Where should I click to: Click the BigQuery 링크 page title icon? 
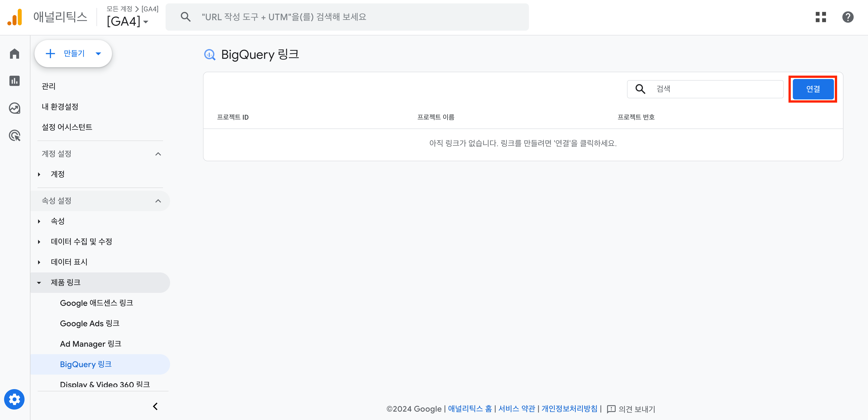tap(210, 54)
